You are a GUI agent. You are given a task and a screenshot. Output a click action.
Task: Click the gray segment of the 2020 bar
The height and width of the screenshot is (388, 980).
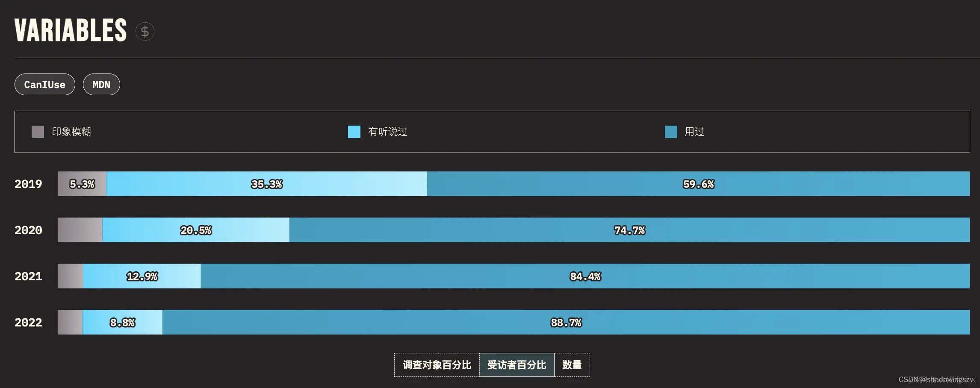(79, 230)
